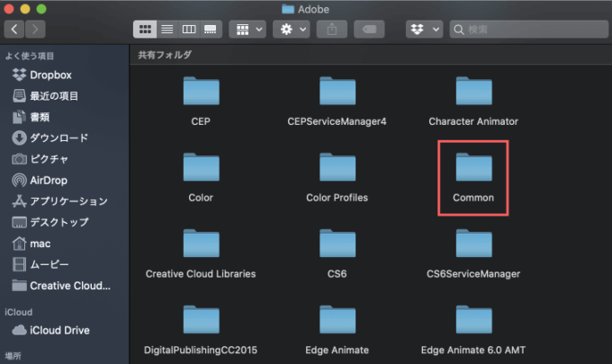
Task: Switch to column view mode
Action: (189, 30)
